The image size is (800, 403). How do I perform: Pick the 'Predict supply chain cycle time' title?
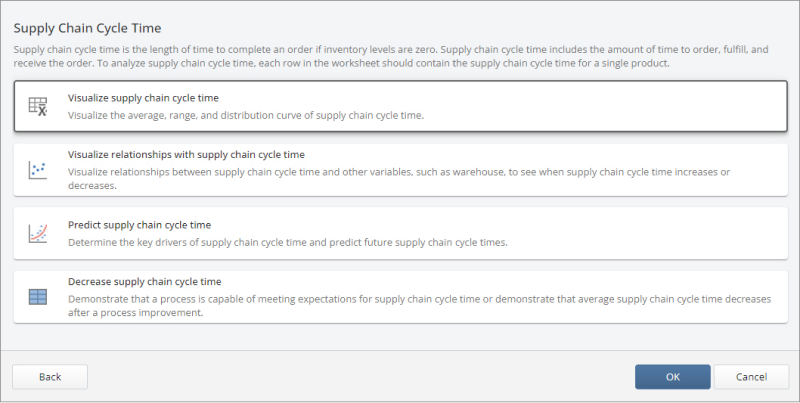(x=139, y=225)
